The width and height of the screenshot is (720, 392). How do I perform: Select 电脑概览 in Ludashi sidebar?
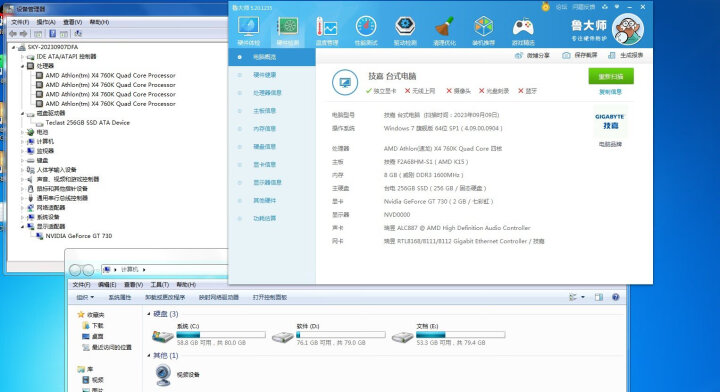click(272, 57)
